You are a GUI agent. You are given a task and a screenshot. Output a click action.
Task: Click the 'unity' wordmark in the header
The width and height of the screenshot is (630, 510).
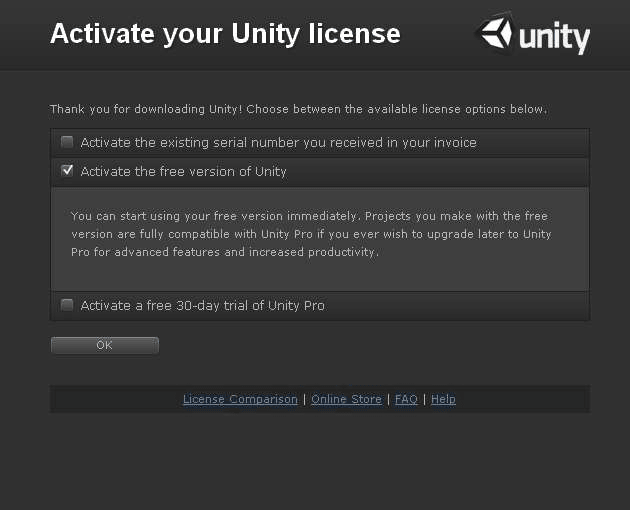555,38
